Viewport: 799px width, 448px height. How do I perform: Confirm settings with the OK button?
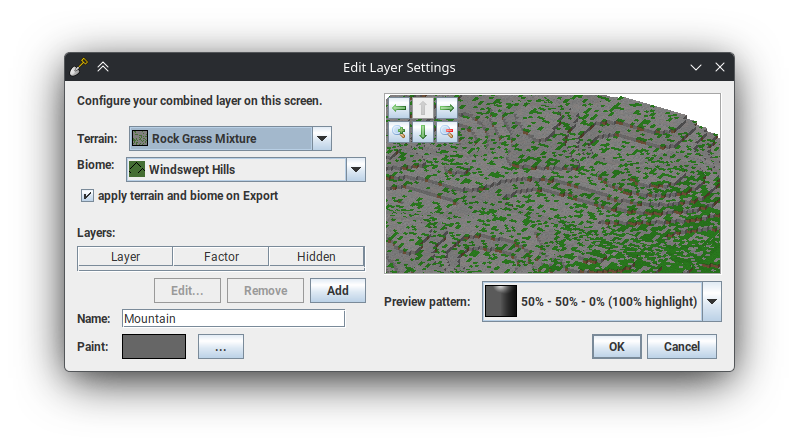point(616,346)
